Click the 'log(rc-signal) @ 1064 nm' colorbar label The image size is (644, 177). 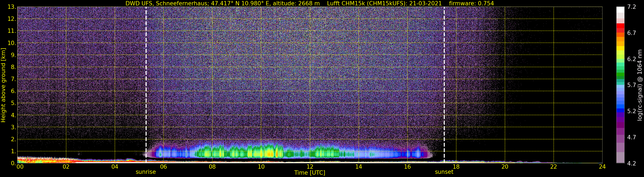click(x=640, y=85)
